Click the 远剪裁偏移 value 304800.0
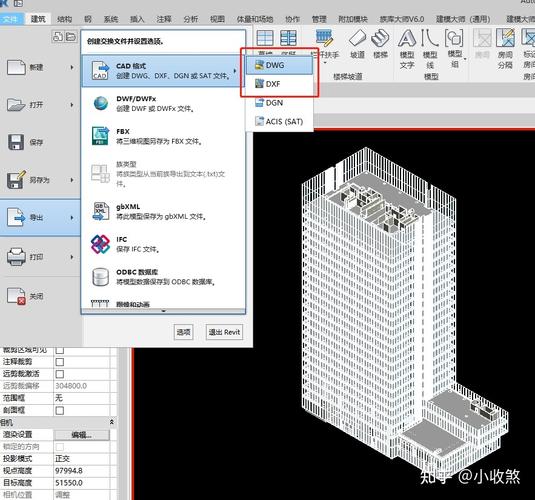This screenshot has width=535, height=500. click(x=82, y=386)
